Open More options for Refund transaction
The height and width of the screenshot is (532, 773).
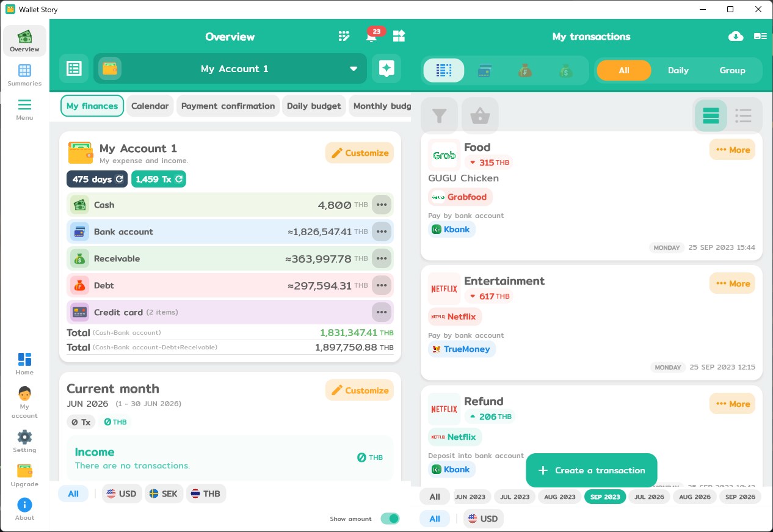(x=732, y=404)
